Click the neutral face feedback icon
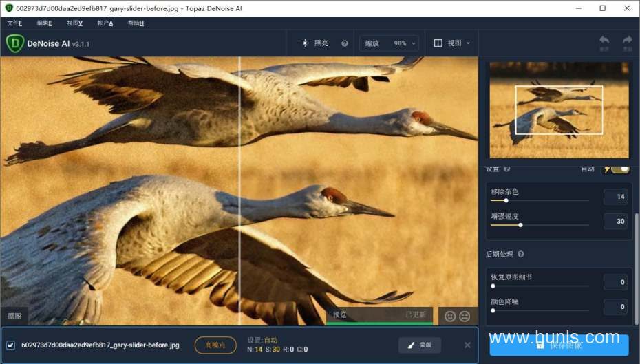640x364 pixels. (465, 317)
